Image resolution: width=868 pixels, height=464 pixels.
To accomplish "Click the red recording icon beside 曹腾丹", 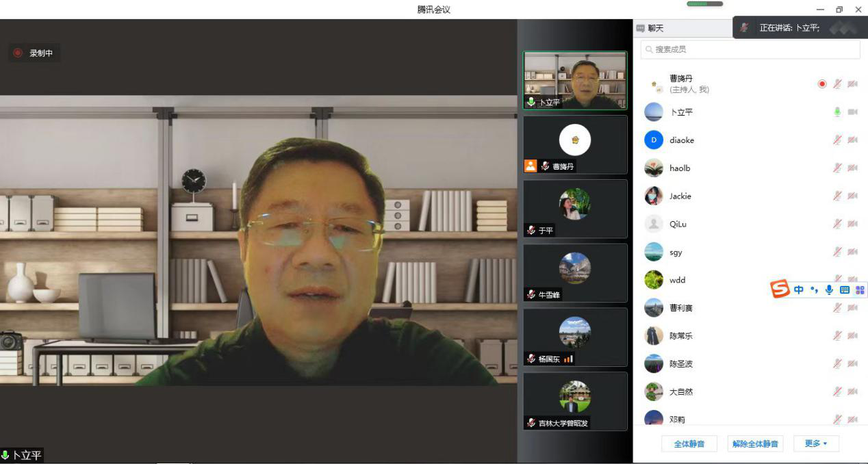I will click(x=822, y=84).
